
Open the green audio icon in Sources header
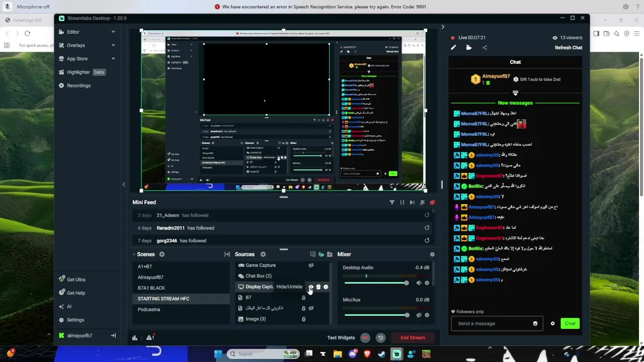point(321,254)
